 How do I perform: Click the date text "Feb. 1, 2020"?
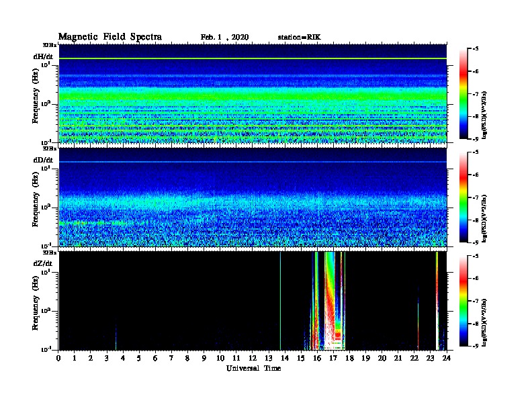tap(224, 38)
